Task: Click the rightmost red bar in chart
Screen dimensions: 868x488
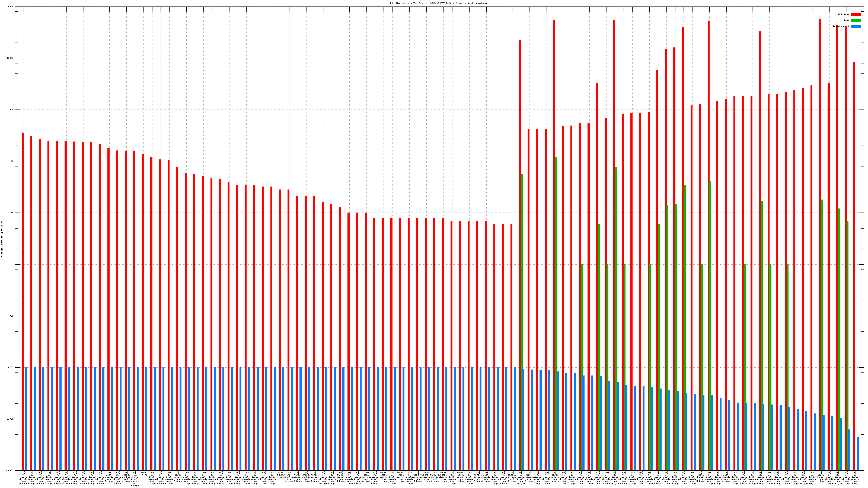Action: (x=854, y=266)
